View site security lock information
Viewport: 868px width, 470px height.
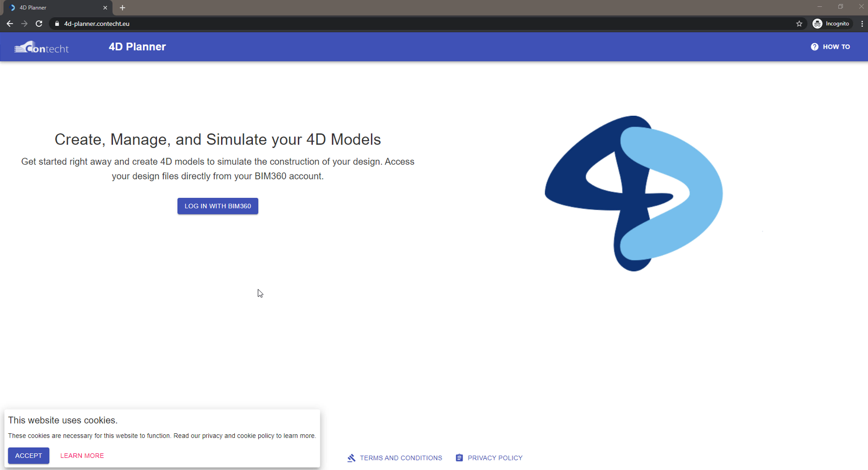[x=57, y=23]
